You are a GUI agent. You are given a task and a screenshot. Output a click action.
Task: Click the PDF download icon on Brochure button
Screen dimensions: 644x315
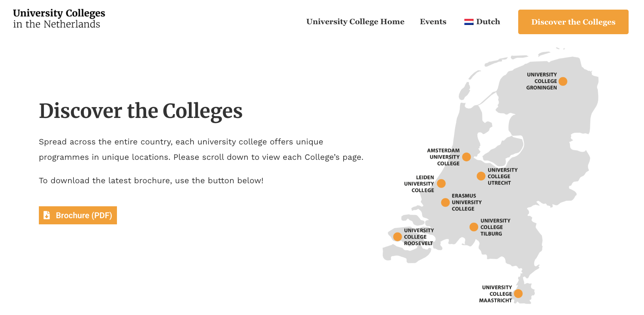(x=47, y=215)
